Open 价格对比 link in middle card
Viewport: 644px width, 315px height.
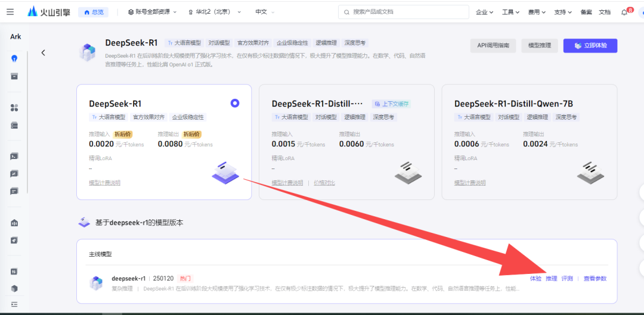(x=324, y=183)
